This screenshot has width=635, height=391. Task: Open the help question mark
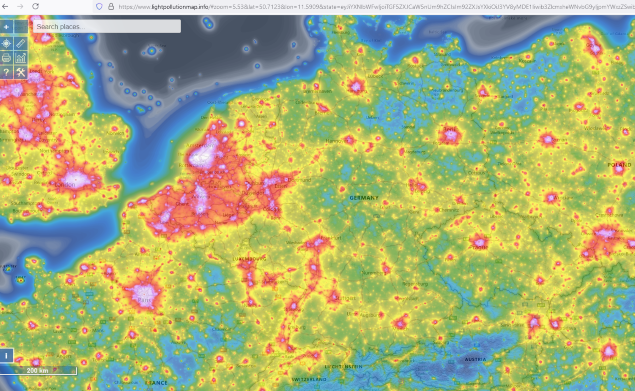pyautogui.click(x=6, y=72)
